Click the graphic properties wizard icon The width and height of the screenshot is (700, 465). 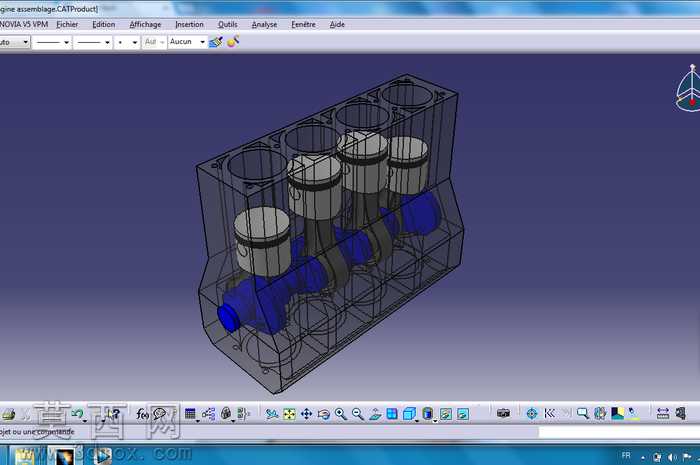point(233,42)
